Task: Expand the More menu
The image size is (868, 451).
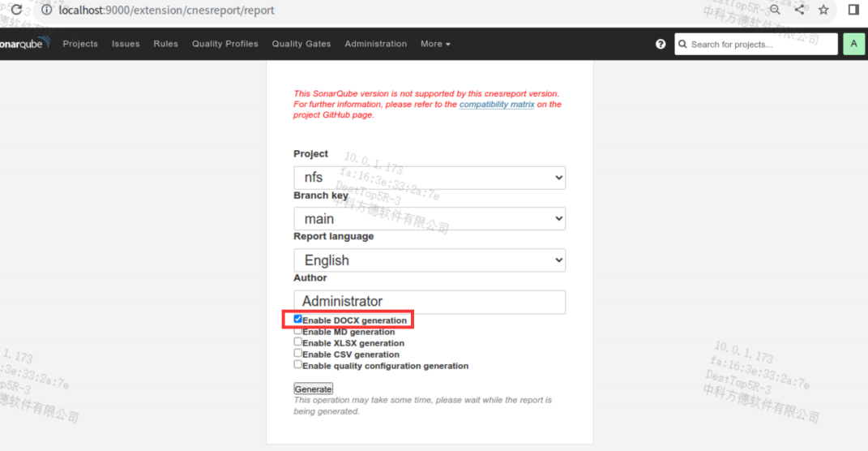Action: coord(435,44)
